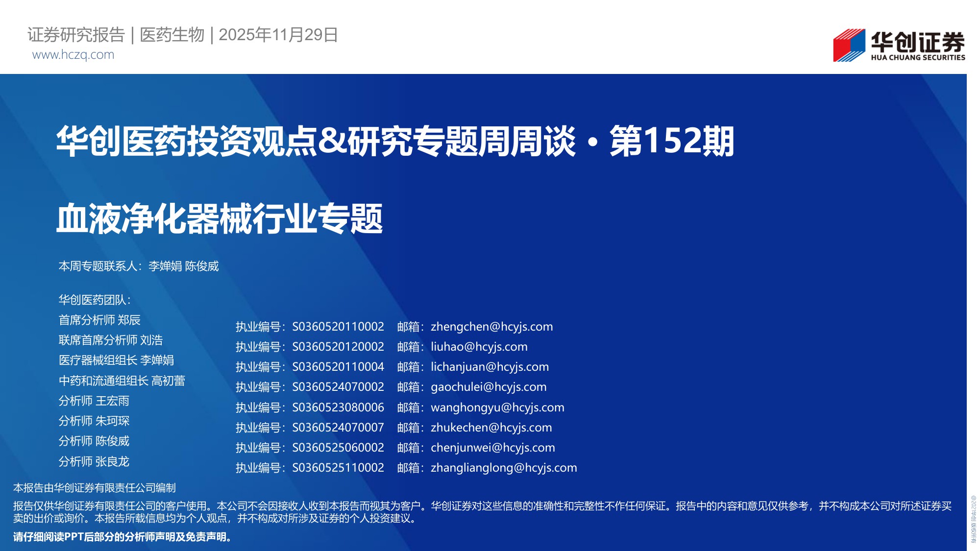The height and width of the screenshot is (551, 980).
Task: Click email zhukechen@hcyjs.com
Action: coord(491,428)
